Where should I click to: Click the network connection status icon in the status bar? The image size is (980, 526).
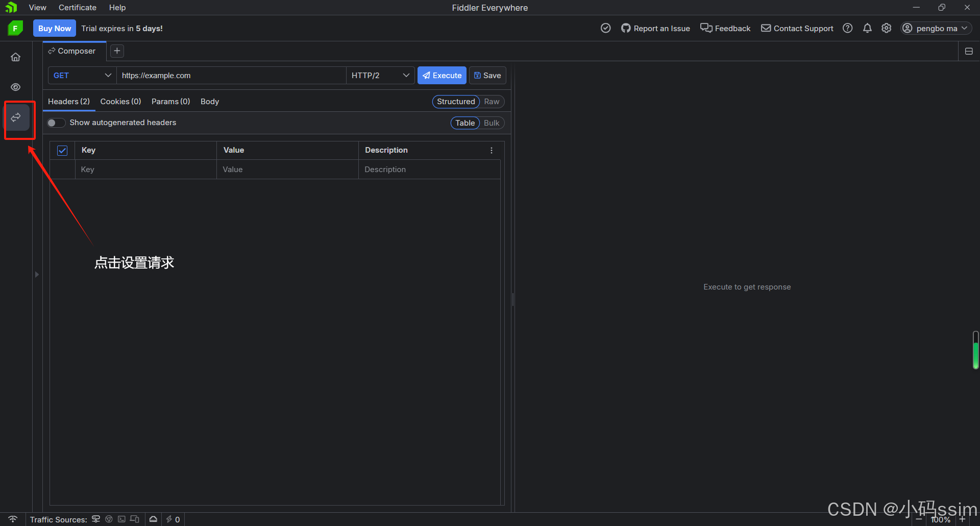click(13, 519)
